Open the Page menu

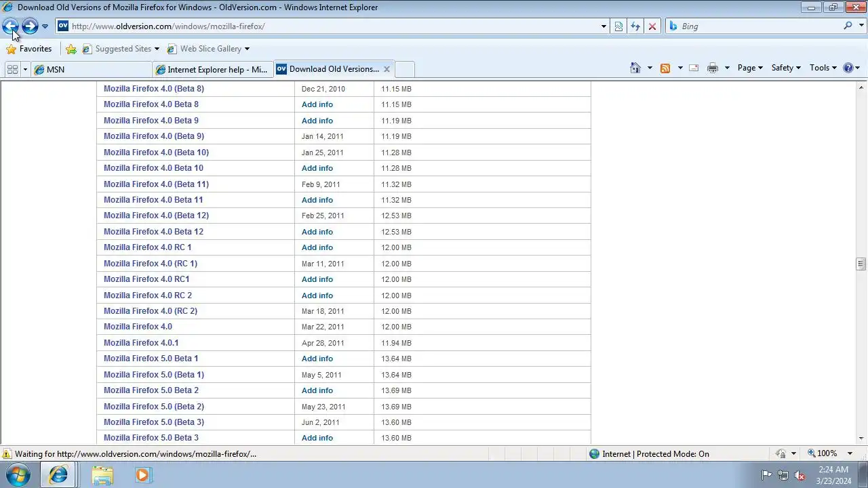[x=750, y=68]
